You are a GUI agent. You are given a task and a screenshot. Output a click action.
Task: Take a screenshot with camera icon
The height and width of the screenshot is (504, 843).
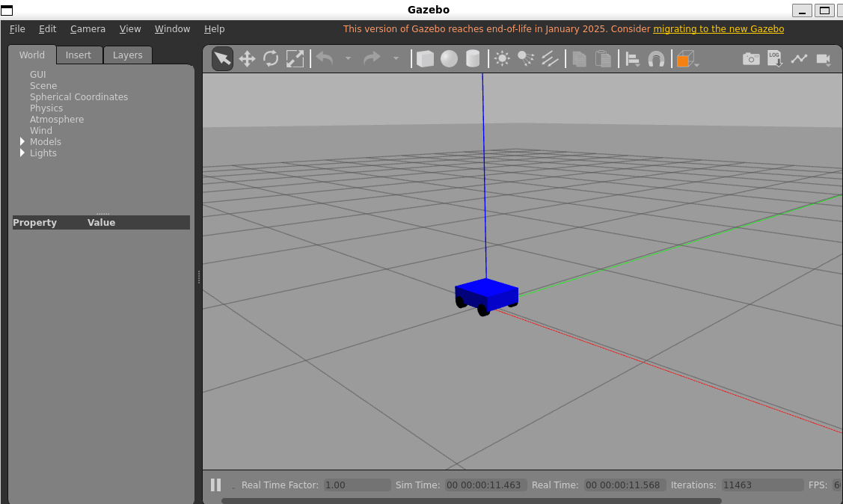coord(751,59)
